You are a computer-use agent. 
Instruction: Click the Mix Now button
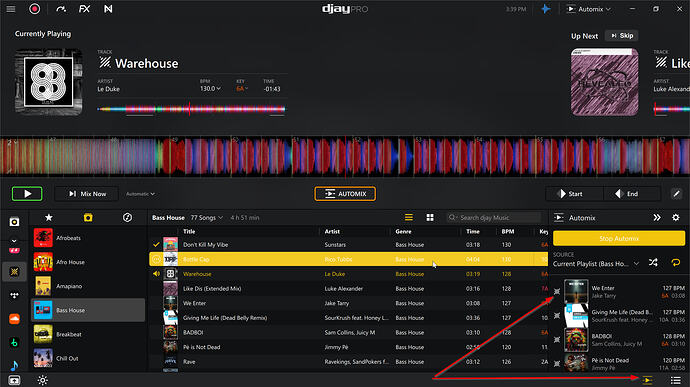(x=87, y=194)
